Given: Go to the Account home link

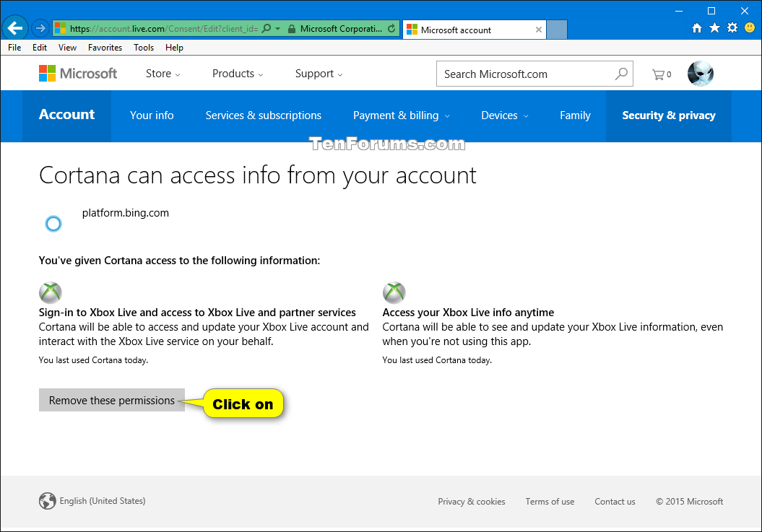Looking at the screenshot, I should (x=66, y=115).
